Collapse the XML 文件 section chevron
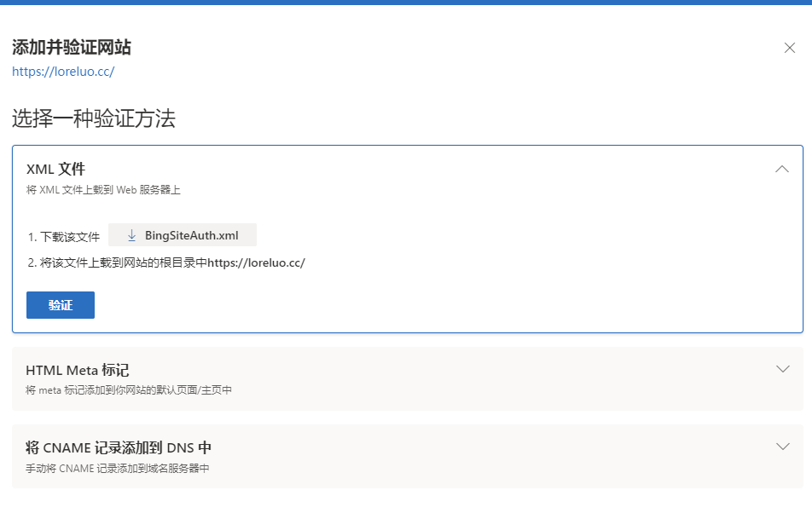 [x=782, y=170]
